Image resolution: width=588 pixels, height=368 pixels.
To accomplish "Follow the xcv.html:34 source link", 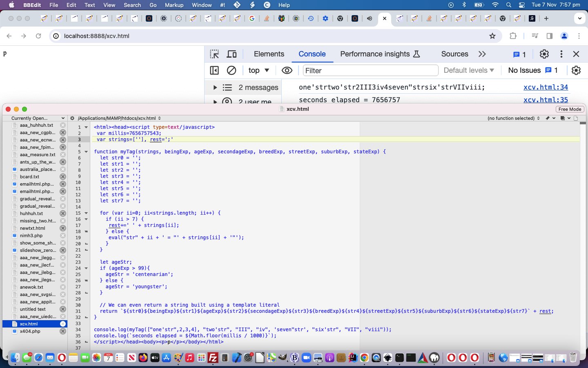I will point(546,87).
